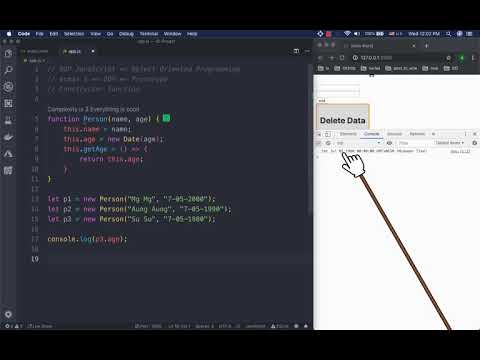The height and width of the screenshot is (360, 480).
Task: Open the macOS Spotlight search icon
Action: [x=449, y=34]
